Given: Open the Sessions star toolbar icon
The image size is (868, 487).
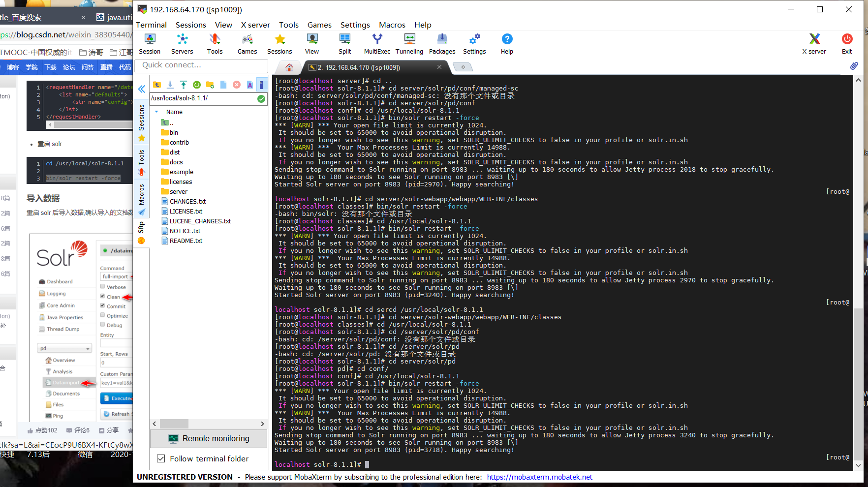Looking at the screenshot, I should pos(279,44).
